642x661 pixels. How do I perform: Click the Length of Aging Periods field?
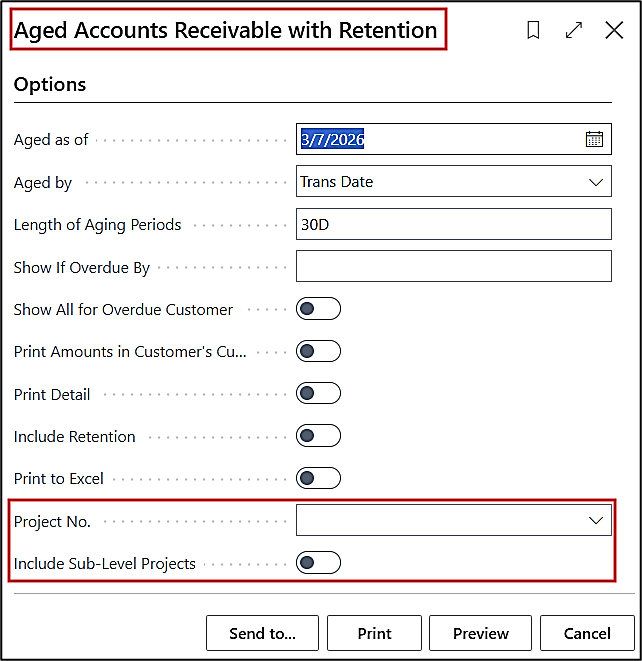[453, 224]
